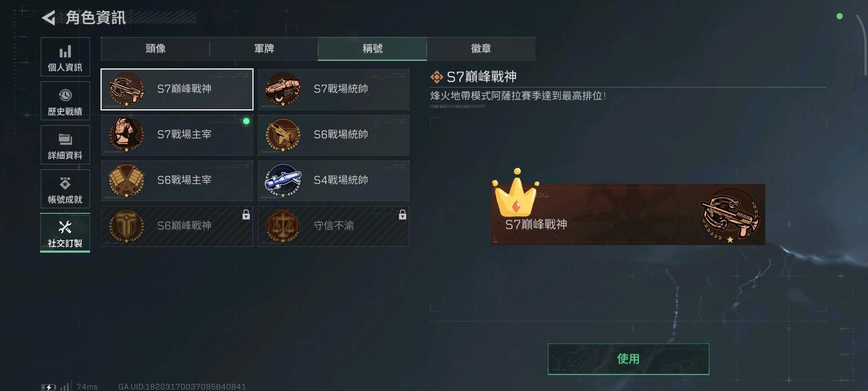Select equipped S7戰場主宰 title with green dot
Viewport: 868px width, 391px height.
177,135
